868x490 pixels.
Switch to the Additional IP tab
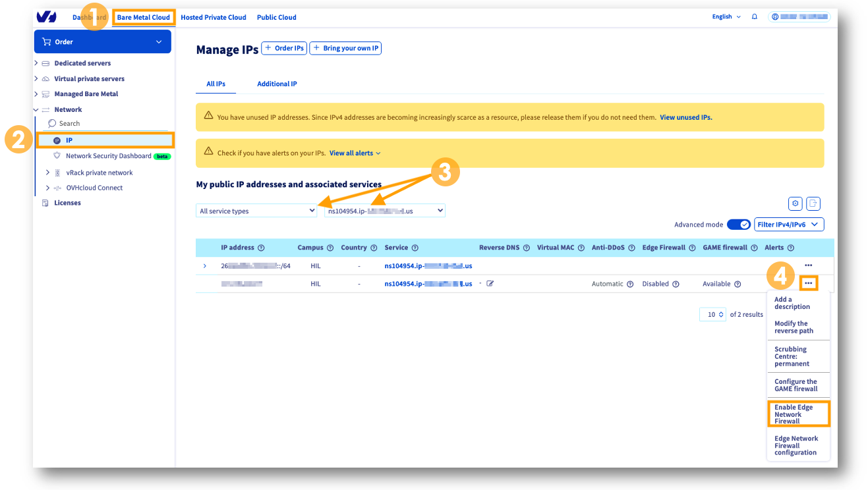coord(277,84)
